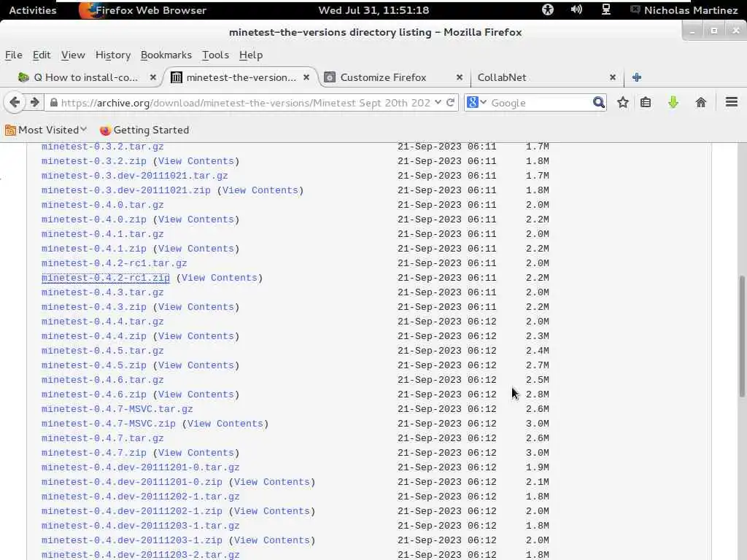The width and height of the screenshot is (747, 560).
Task: Show bookmarks list icon in toolbar
Action: point(646,102)
